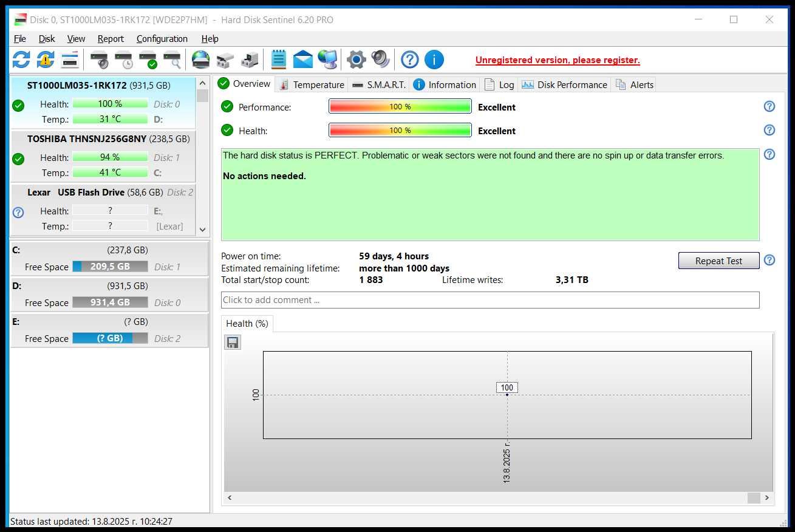The width and height of the screenshot is (795, 532).
Task: Click green check icon on TOSHIBA disk
Action: point(18,159)
